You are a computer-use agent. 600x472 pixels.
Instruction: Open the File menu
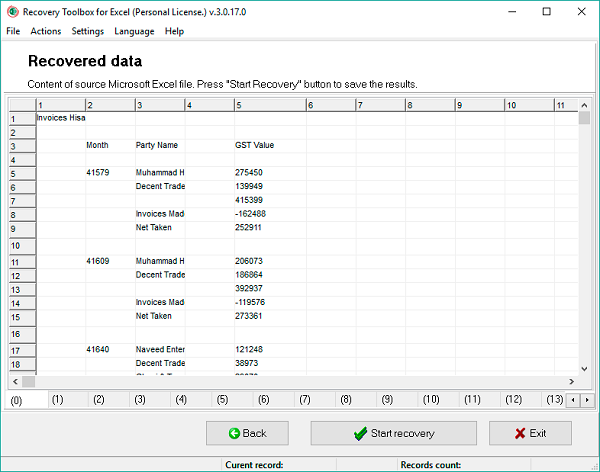[x=13, y=31]
